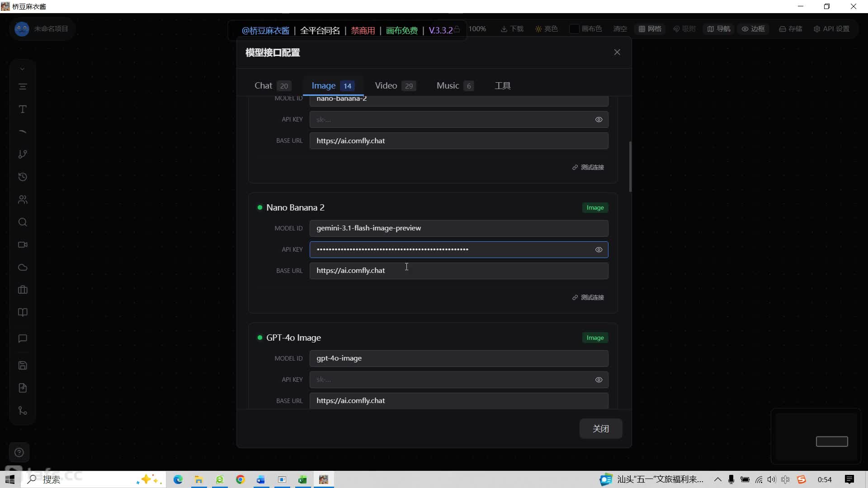Expand the system tray hidden icons
The width and height of the screenshot is (868, 488).
[x=717, y=479]
